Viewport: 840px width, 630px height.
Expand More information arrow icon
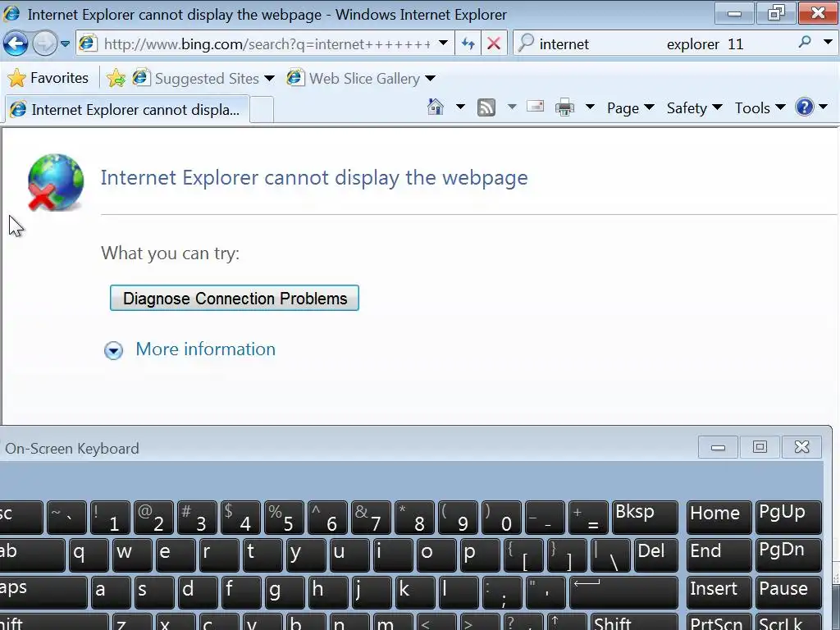[113, 350]
